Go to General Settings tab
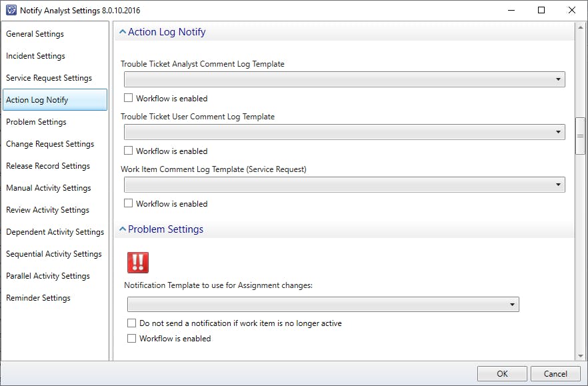Screen dimensions: 588x386 35,34
